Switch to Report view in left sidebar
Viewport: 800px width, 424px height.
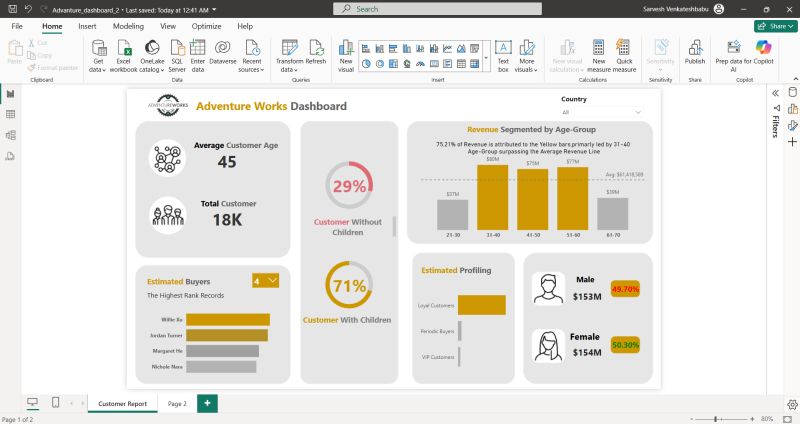click(10, 94)
